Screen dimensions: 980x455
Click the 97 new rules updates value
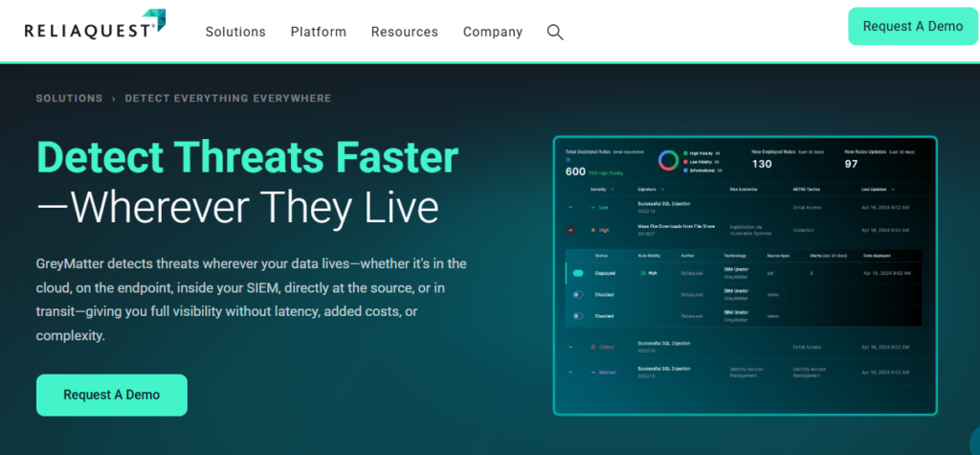pos(851,164)
